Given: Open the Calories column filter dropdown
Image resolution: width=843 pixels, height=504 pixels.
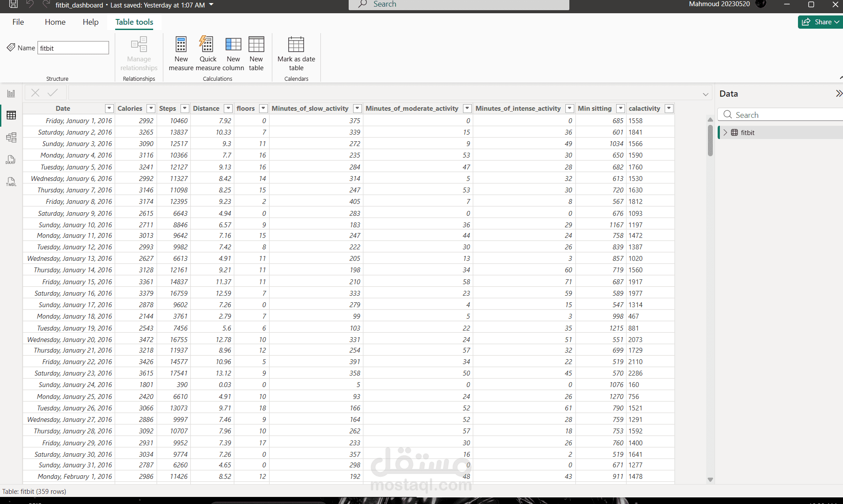Looking at the screenshot, I should pos(151,109).
